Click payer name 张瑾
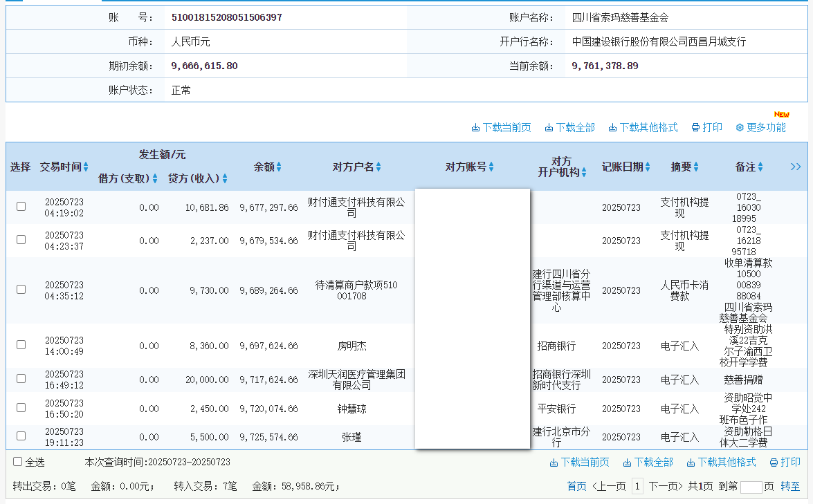The height and width of the screenshot is (504, 813). (x=351, y=437)
